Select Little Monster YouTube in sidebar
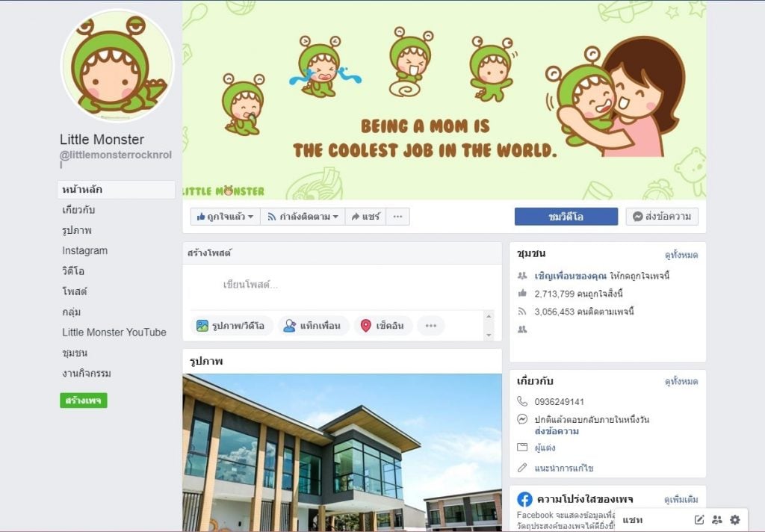 (114, 332)
